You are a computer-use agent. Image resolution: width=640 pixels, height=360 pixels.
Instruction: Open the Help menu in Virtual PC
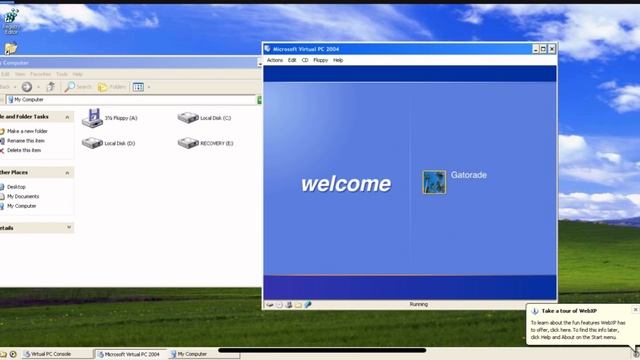[x=338, y=60]
